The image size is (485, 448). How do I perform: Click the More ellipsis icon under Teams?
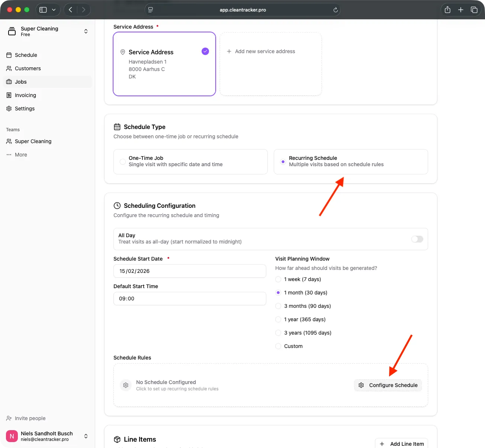pyautogui.click(x=9, y=155)
